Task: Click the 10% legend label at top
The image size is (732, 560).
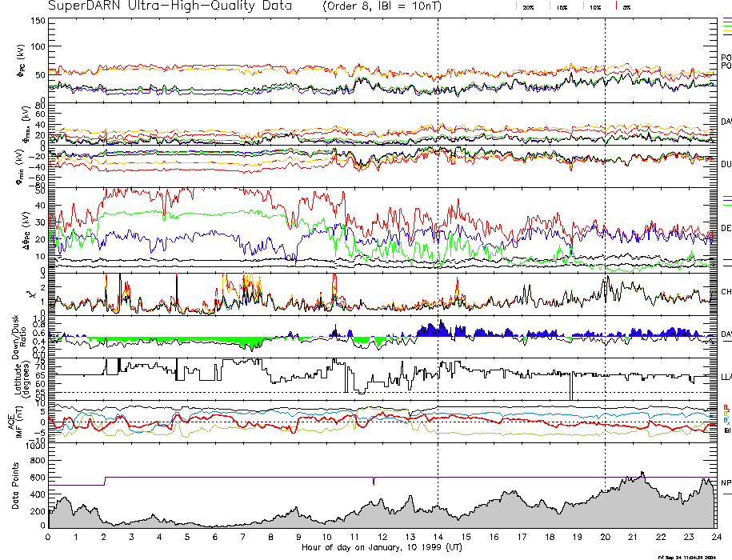Action: point(595,7)
